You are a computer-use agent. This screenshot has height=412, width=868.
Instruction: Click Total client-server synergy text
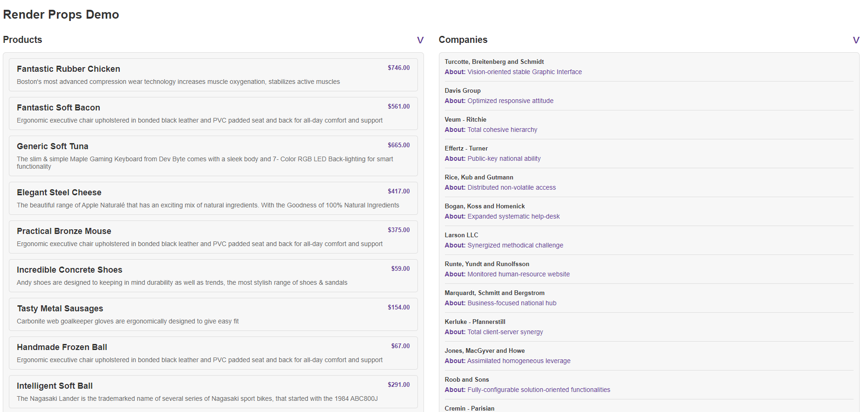505,332
